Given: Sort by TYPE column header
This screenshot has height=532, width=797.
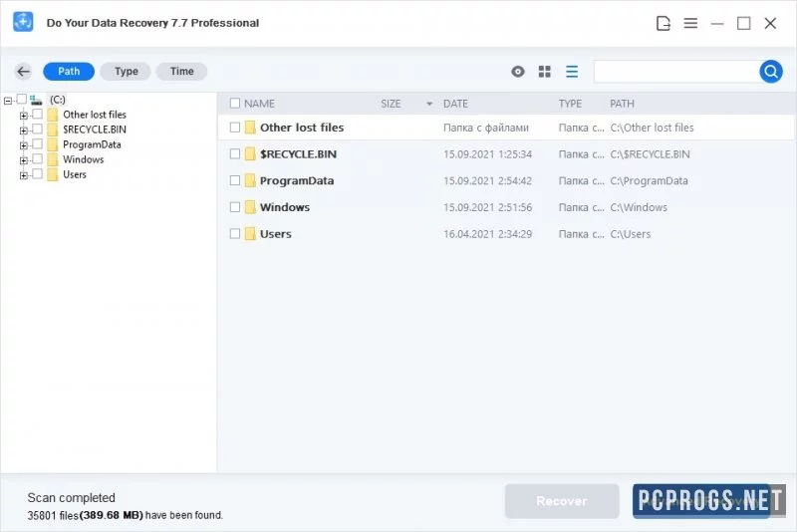Looking at the screenshot, I should (570, 104).
